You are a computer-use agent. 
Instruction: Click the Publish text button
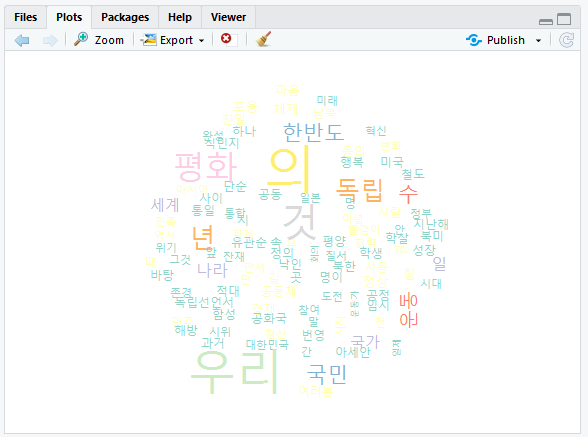point(506,40)
